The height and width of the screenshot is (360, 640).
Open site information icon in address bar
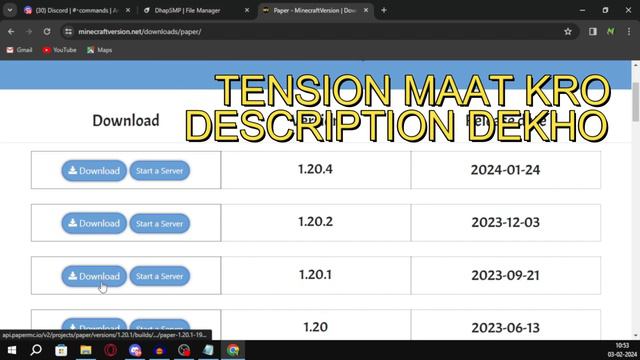tap(69, 31)
